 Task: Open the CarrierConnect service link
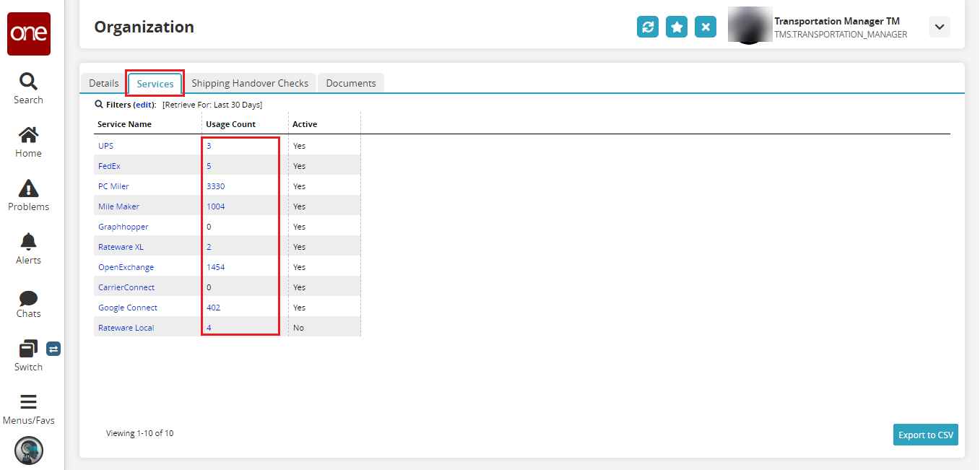(126, 287)
